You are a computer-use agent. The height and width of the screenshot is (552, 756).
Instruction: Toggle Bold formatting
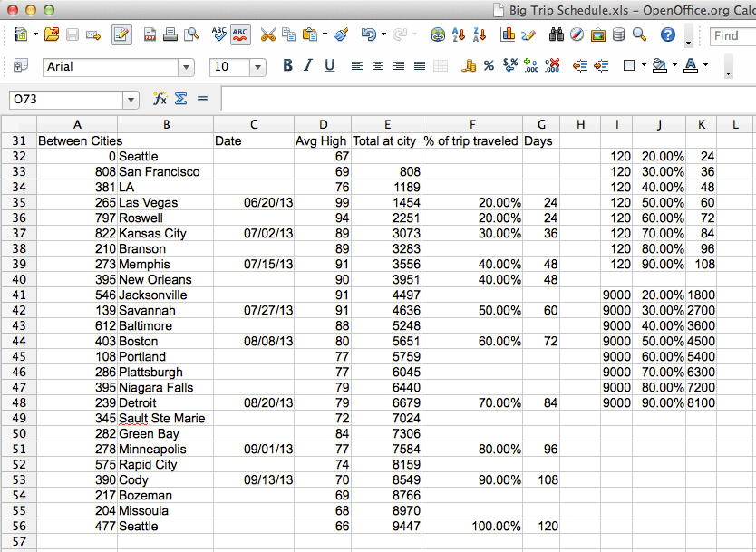[x=288, y=65]
